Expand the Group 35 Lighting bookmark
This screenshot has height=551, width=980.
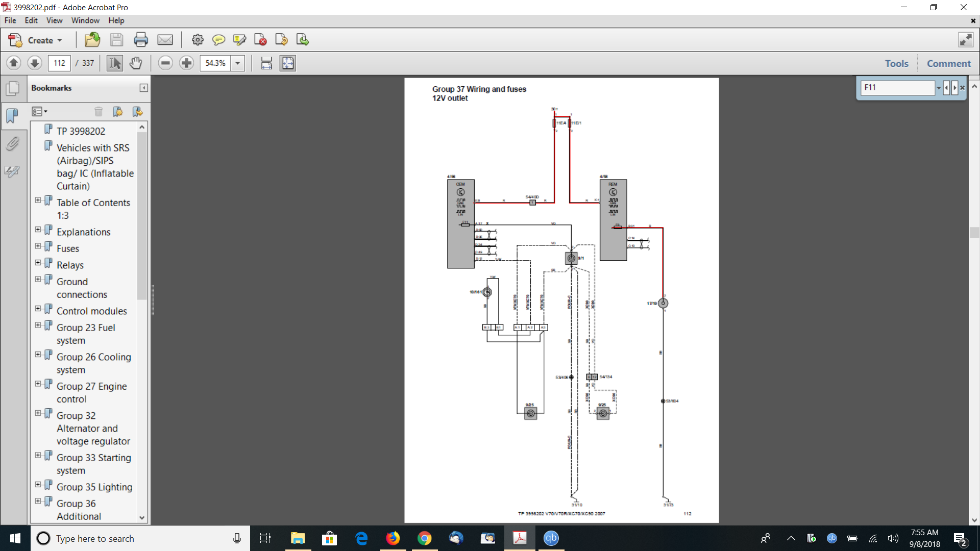pyautogui.click(x=38, y=485)
